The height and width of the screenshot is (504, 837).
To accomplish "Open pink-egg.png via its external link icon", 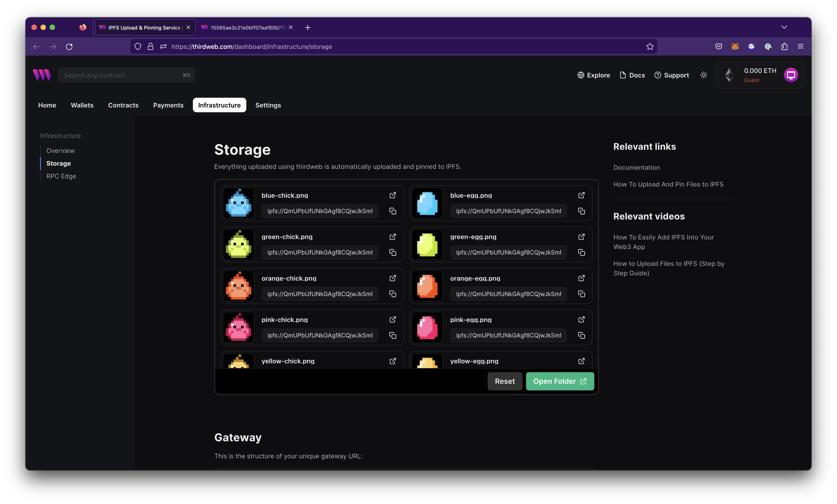I will coord(582,320).
